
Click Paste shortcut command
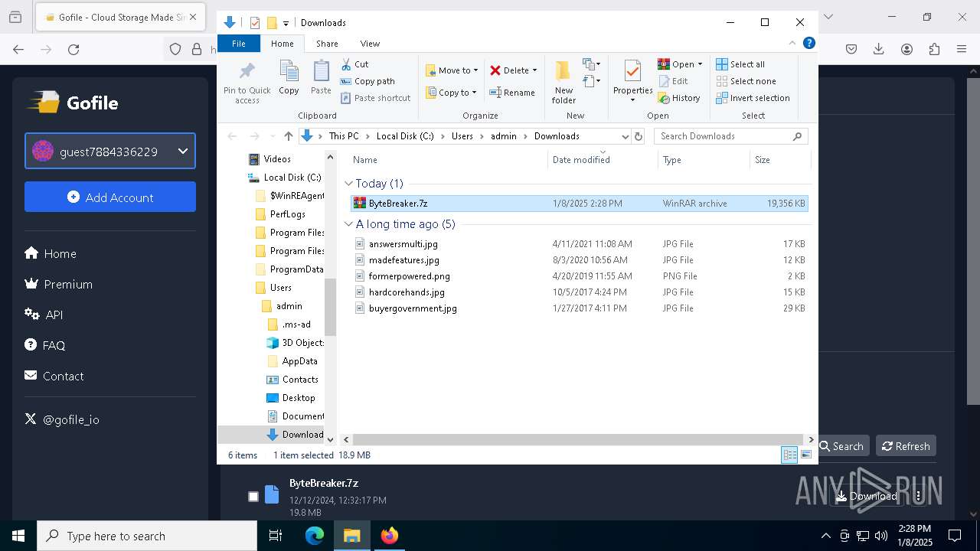(x=375, y=98)
